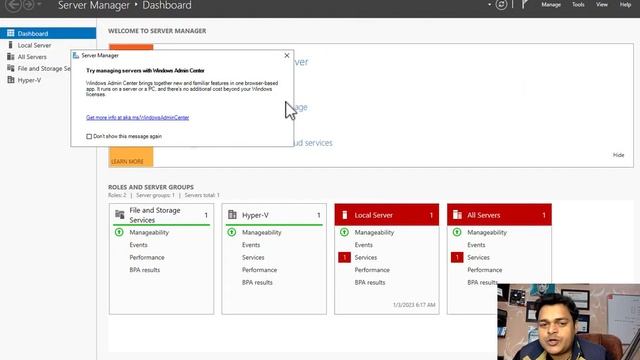Click Events in All Servers tile

click(x=476, y=245)
